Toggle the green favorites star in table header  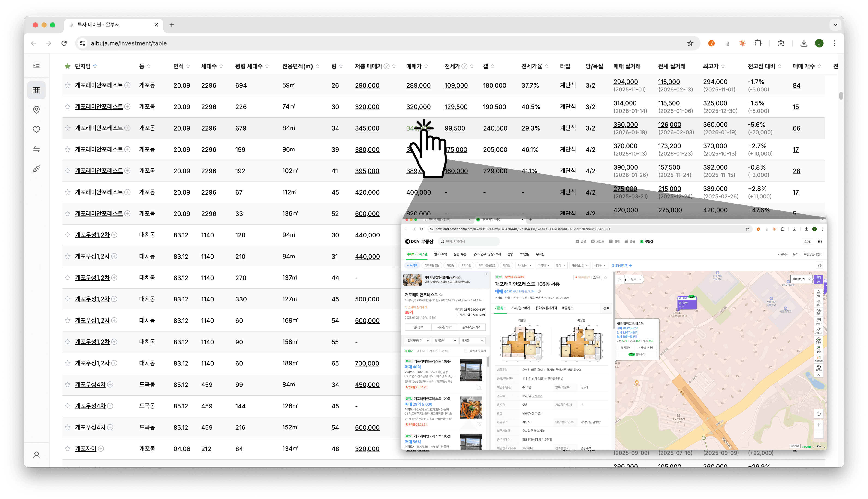point(67,66)
